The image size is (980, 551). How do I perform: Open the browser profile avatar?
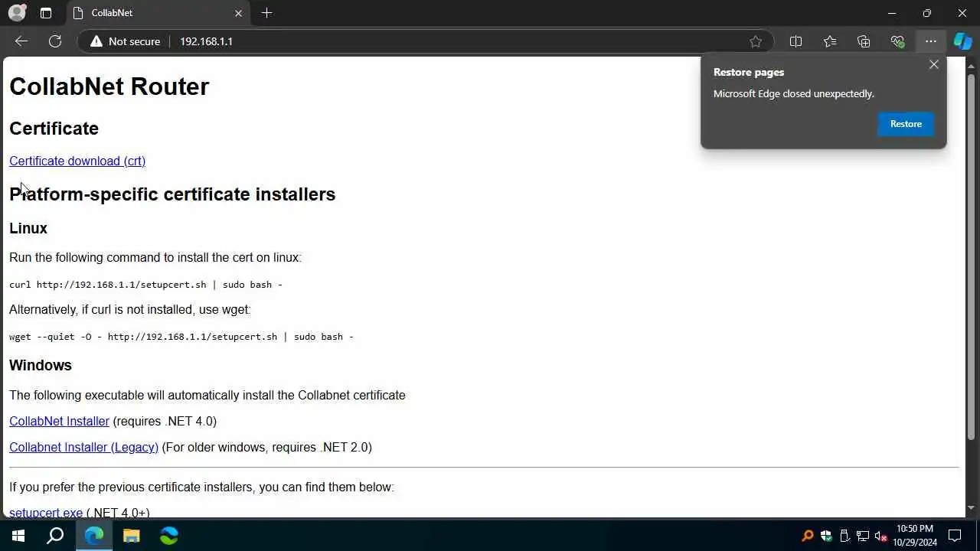click(17, 13)
